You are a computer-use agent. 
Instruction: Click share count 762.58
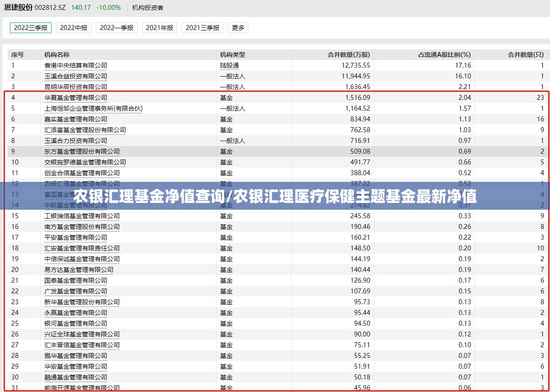tap(360, 130)
